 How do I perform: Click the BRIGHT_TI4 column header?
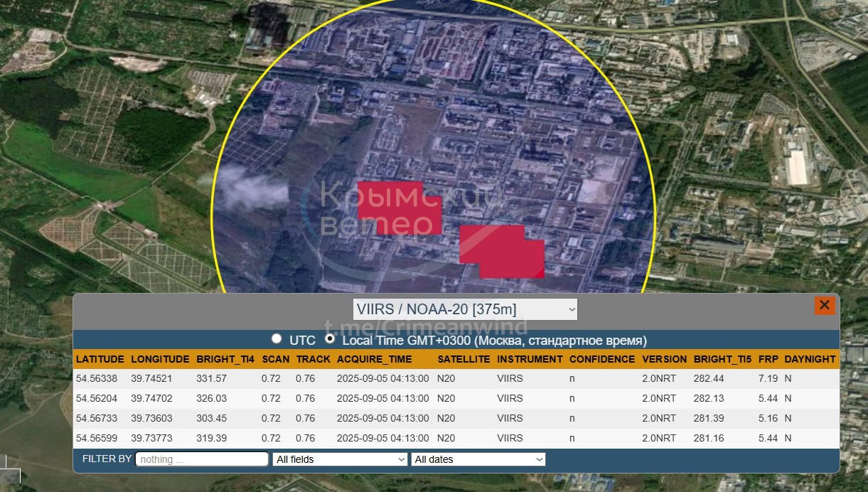click(225, 359)
